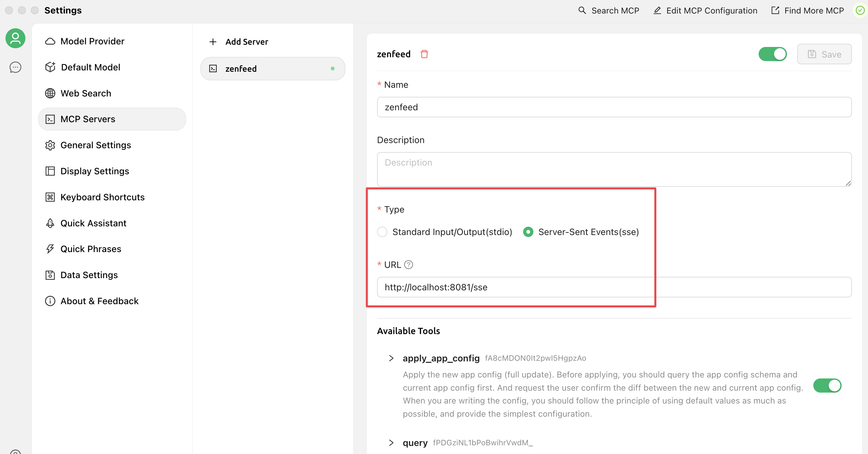The height and width of the screenshot is (454, 868).
Task: Click the green user avatar icon
Action: click(15, 38)
